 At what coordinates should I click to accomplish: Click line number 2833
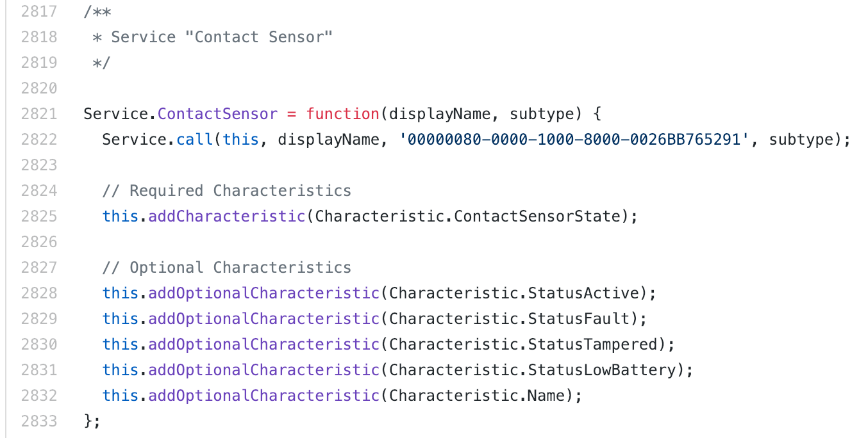pyautogui.click(x=39, y=421)
